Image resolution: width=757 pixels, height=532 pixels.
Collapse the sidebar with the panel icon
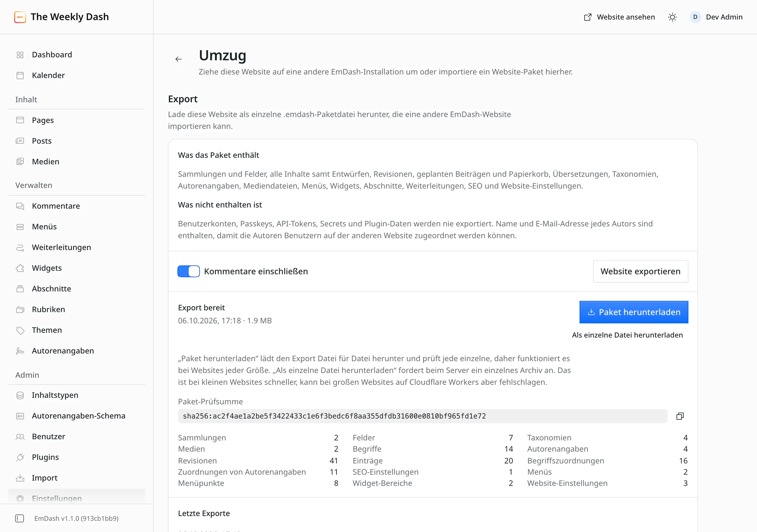pyautogui.click(x=20, y=518)
